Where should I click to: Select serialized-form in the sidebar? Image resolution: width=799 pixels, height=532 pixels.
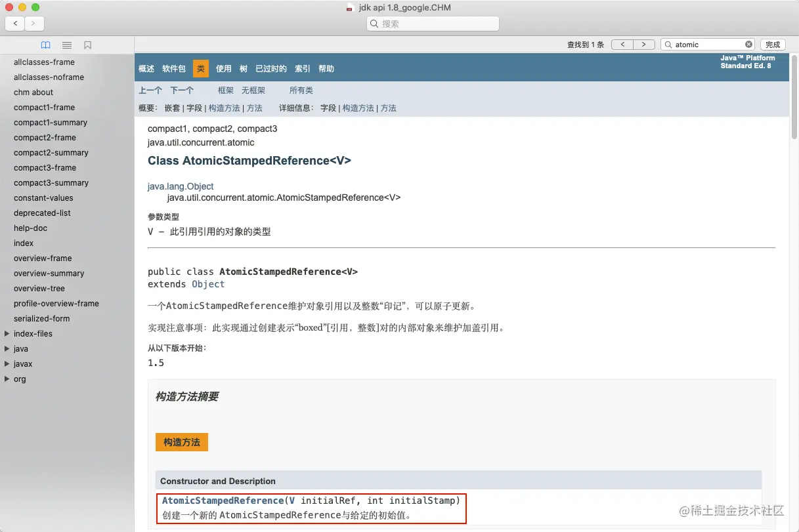coord(41,319)
